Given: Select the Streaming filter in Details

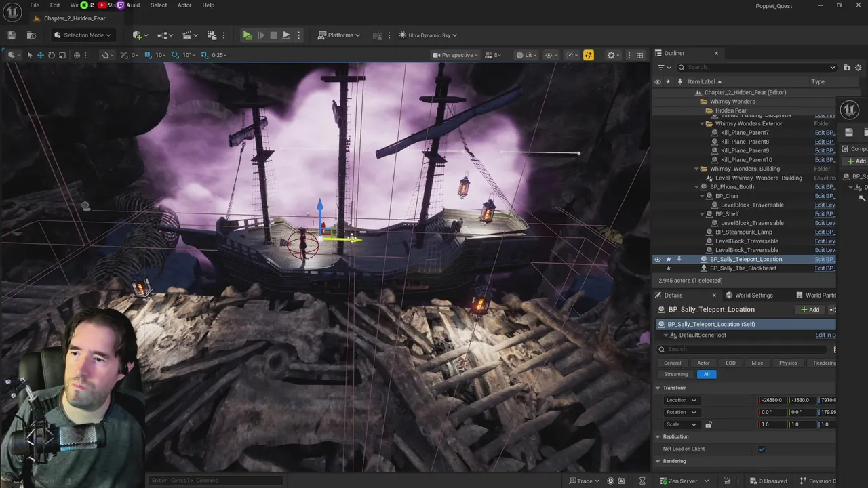Looking at the screenshot, I should pyautogui.click(x=675, y=375).
